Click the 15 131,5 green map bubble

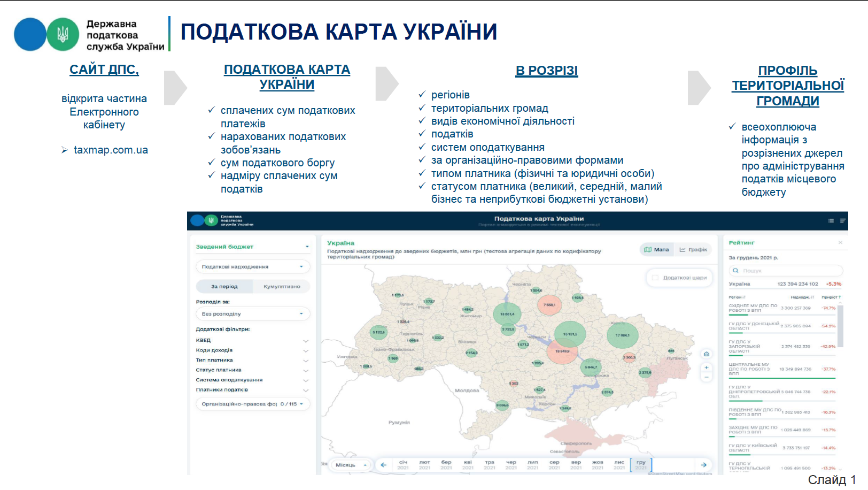pyautogui.click(x=570, y=334)
